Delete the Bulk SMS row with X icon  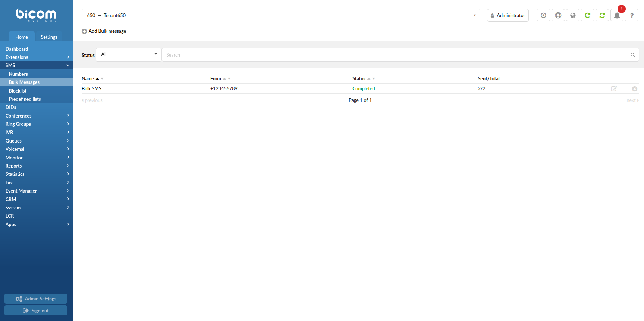pyautogui.click(x=635, y=89)
